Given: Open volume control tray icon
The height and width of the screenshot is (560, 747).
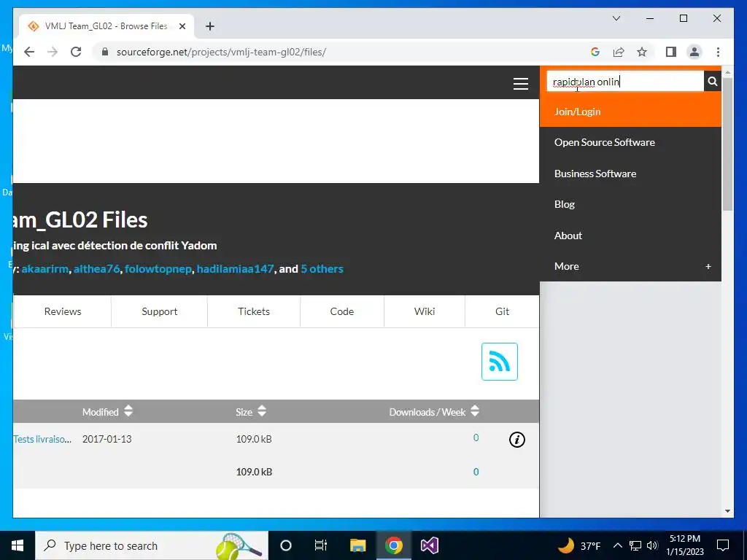Looking at the screenshot, I should 652,545.
